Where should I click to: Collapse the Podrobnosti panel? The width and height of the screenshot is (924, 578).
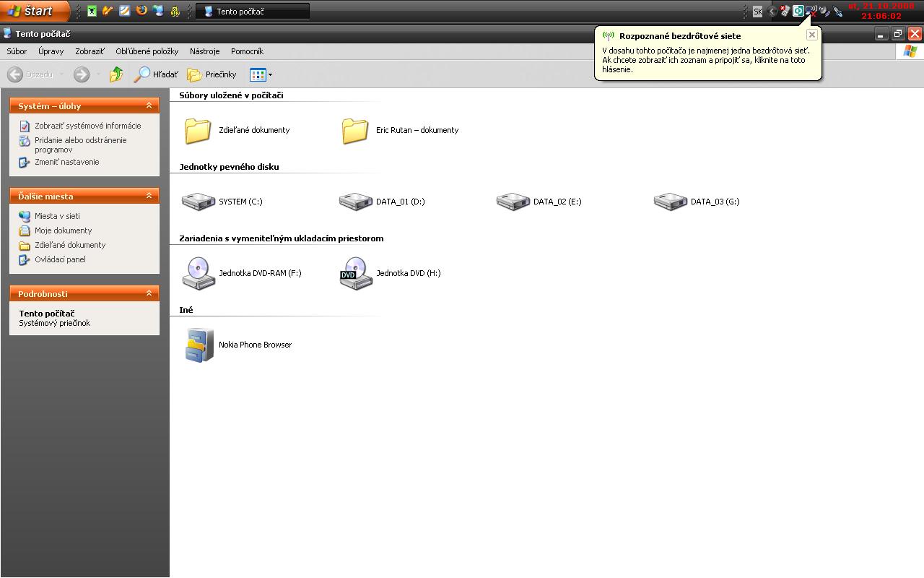(x=149, y=293)
